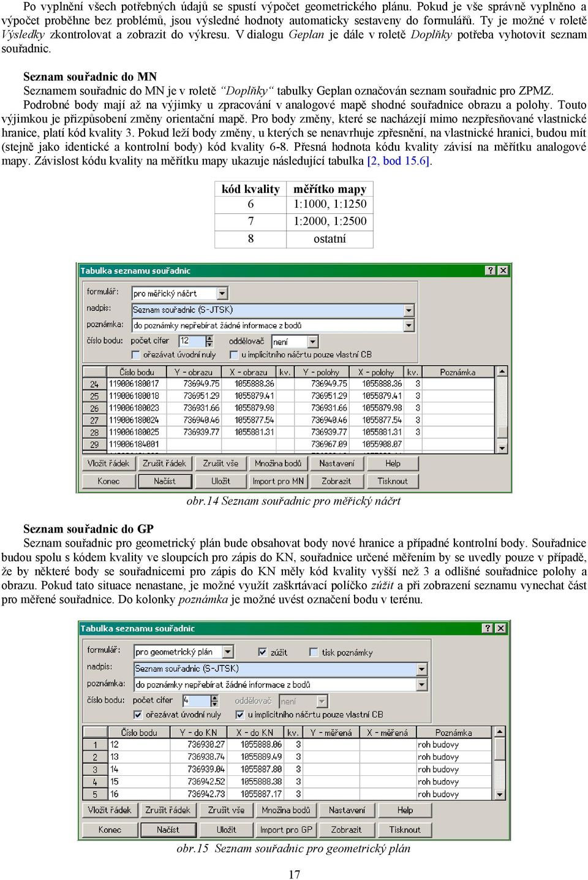Toggle 'u implicitního náčrtu pouze vlastní CB' in měřický náčrt dialog
The height and width of the screenshot is (880, 588).
pyautogui.click(x=233, y=354)
